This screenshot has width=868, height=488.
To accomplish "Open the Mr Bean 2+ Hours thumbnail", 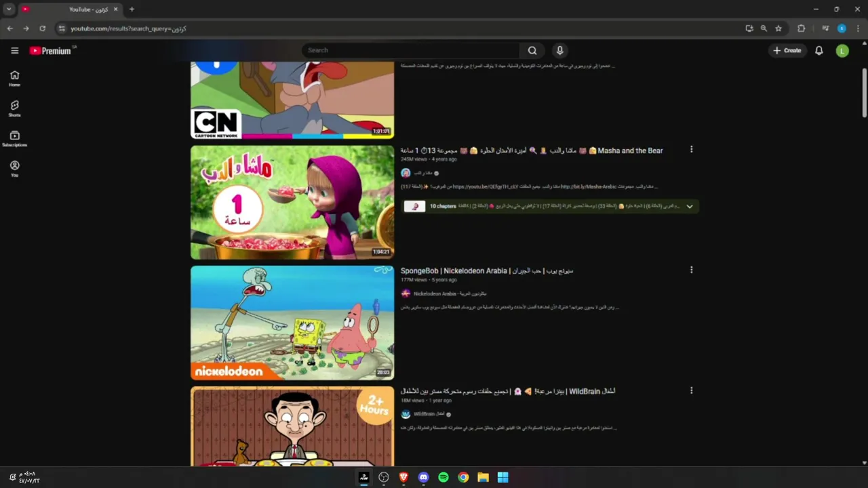I will 292,426.
